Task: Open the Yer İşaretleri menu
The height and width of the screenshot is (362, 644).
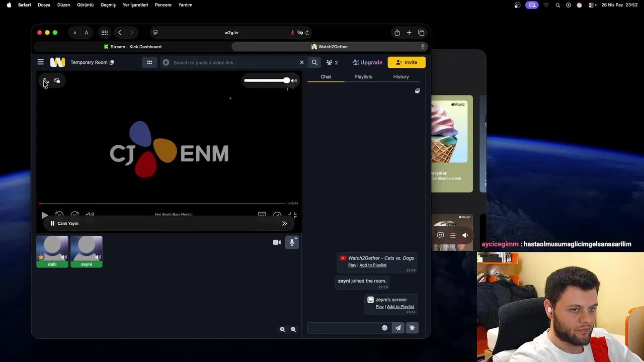Action: [135, 5]
